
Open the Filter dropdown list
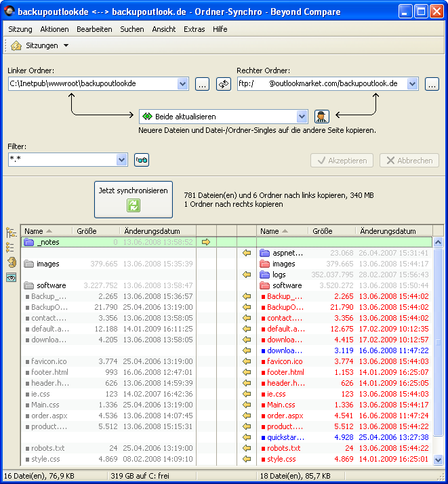point(121,160)
